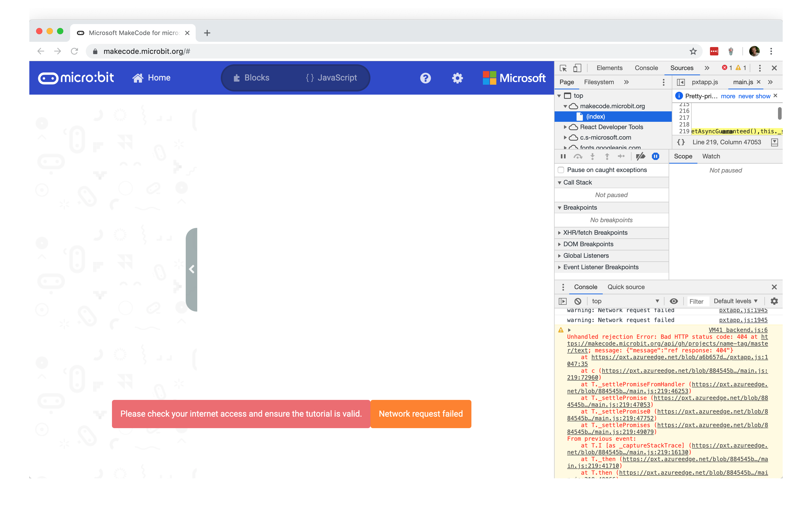Click the Step into next function call icon
Viewport: 812px width, 517px height.
[x=592, y=156]
